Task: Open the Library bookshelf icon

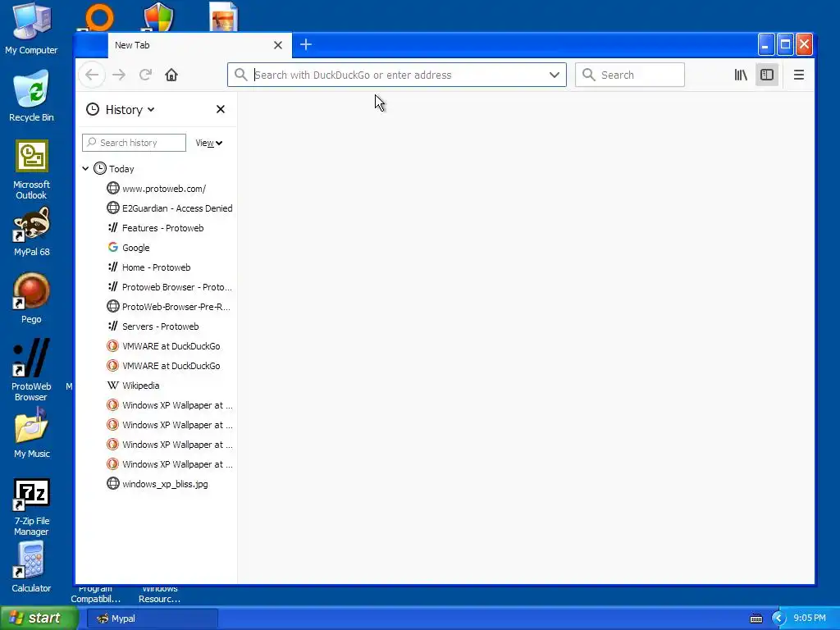Action: coord(741,75)
